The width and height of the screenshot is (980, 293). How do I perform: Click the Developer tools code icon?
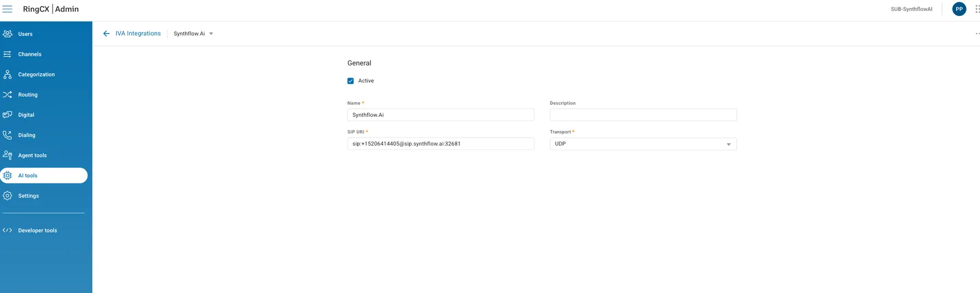(7, 230)
